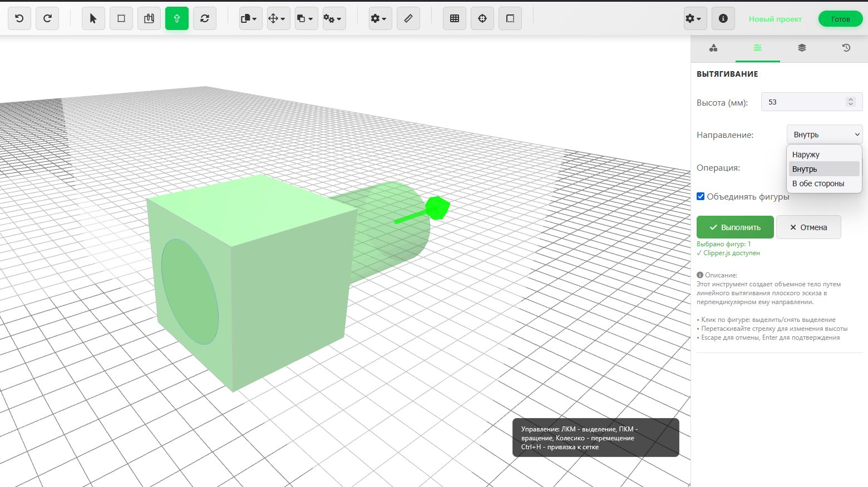Open the info icon button
The height and width of the screenshot is (487, 868).
723,18
